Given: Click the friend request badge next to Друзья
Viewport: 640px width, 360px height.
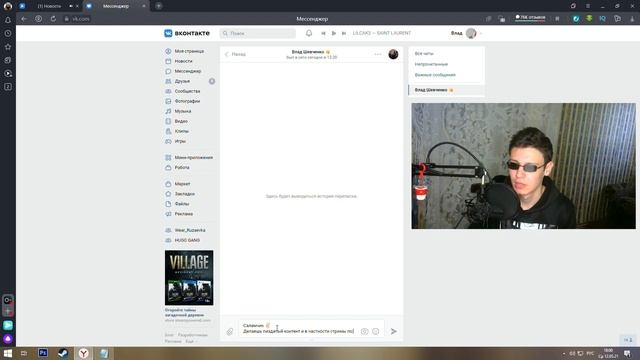Looking at the screenshot, I should tap(212, 81).
